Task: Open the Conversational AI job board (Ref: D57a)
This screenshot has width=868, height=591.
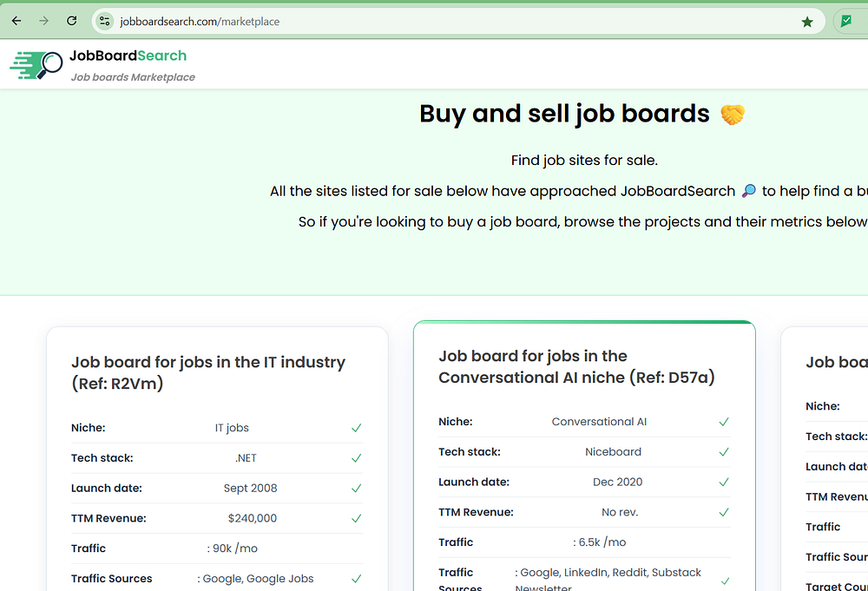Action: 576,366
